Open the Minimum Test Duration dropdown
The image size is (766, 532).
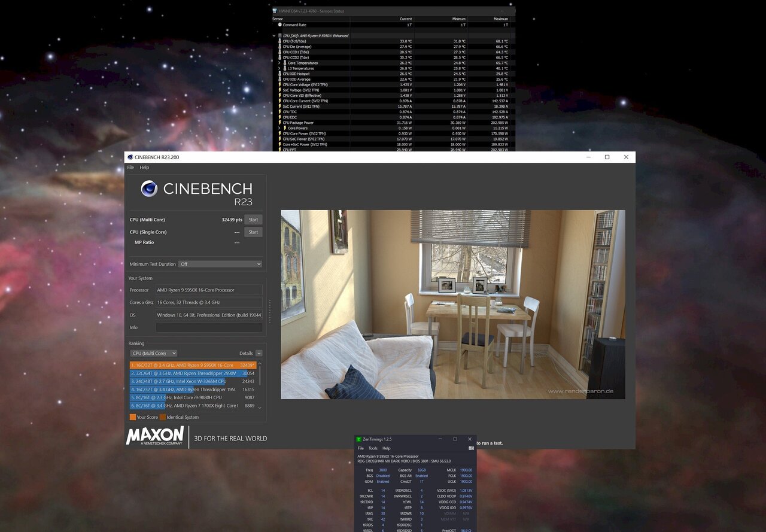[x=220, y=264]
